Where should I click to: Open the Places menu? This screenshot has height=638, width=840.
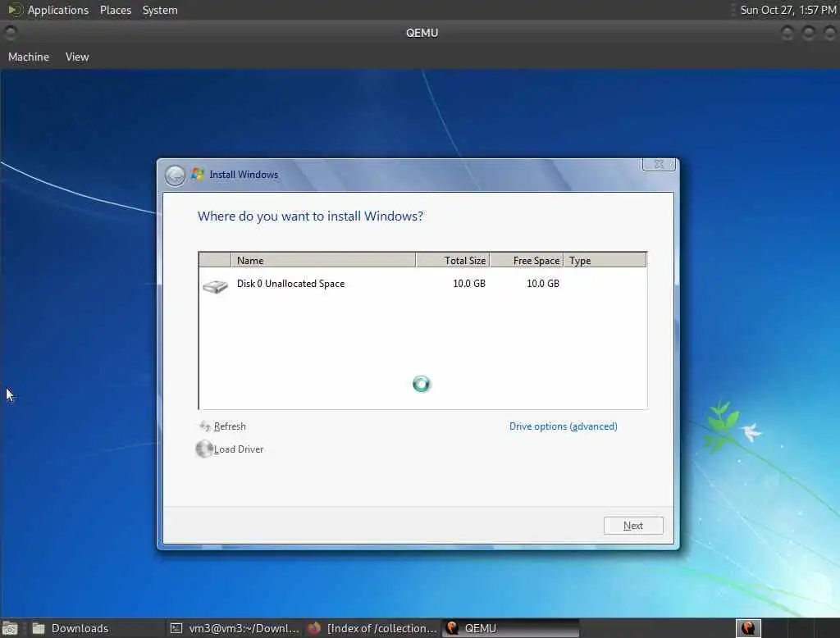pos(115,10)
